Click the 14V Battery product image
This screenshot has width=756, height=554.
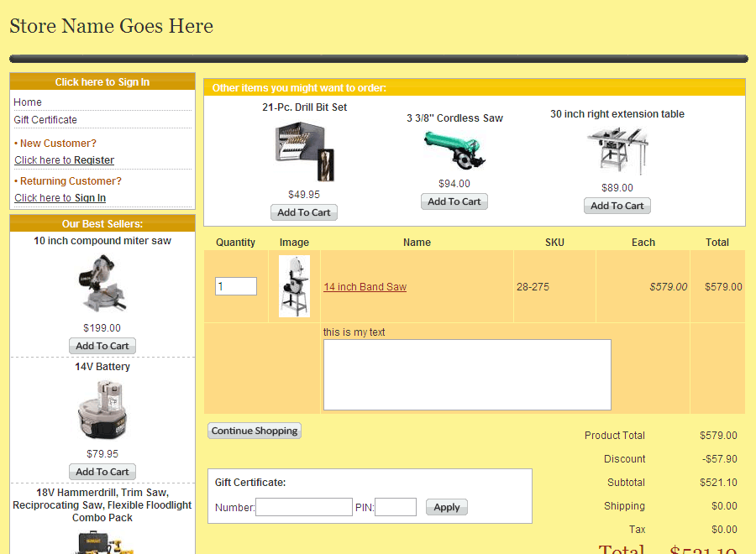click(x=102, y=410)
